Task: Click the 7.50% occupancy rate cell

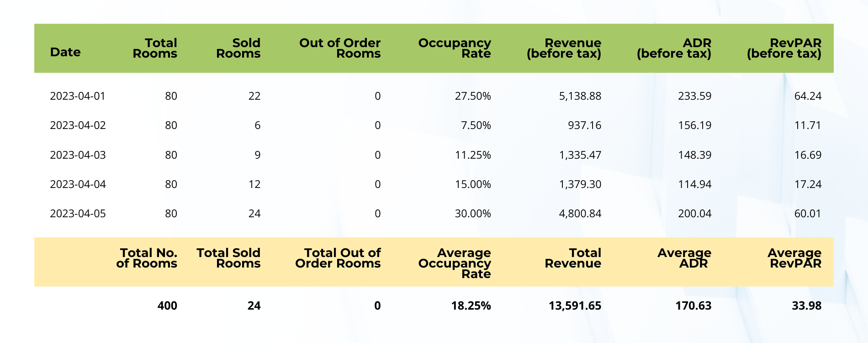Action: (476, 125)
